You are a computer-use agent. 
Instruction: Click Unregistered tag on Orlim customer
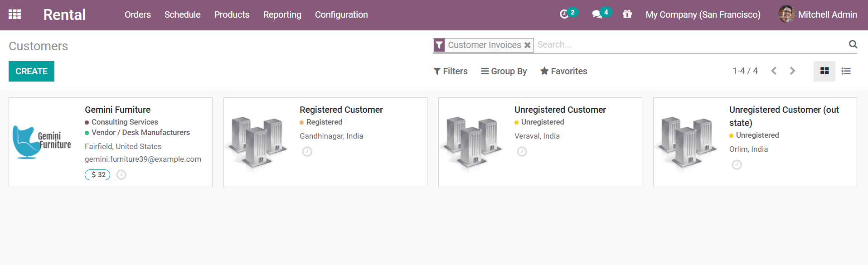(x=754, y=135)
